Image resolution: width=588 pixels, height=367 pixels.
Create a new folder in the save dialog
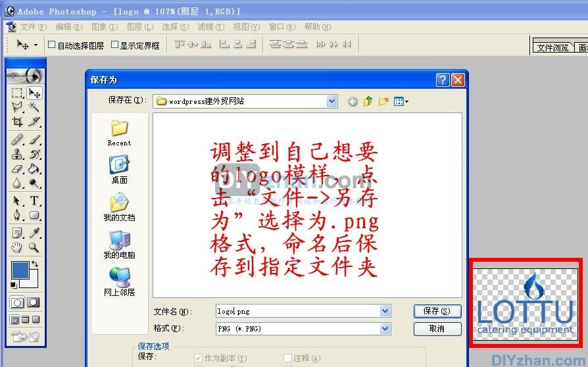tap(383, 101)
